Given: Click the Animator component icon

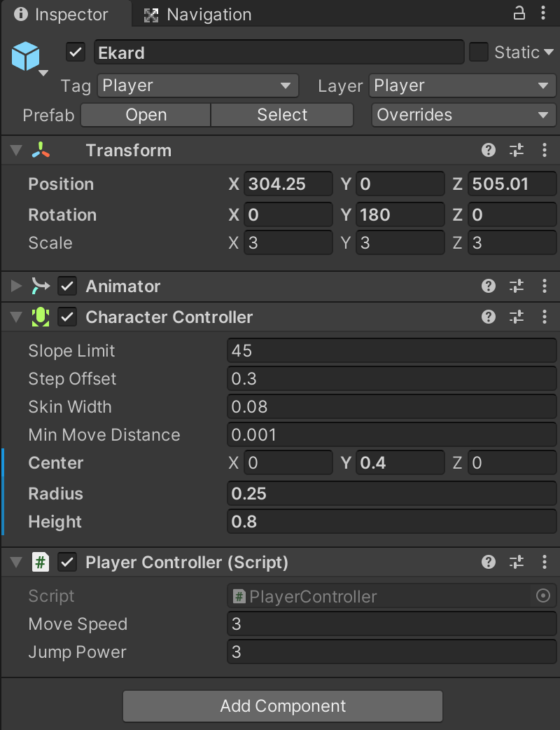Looking at the screenshot, I should pyautogui.click(x=41, y=286).
